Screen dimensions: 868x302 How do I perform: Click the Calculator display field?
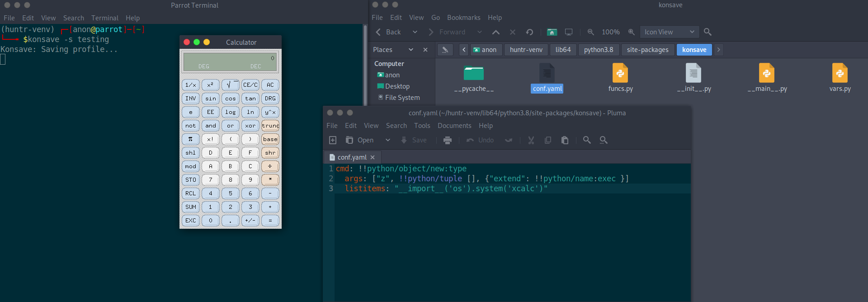click(x=230, y=62)
